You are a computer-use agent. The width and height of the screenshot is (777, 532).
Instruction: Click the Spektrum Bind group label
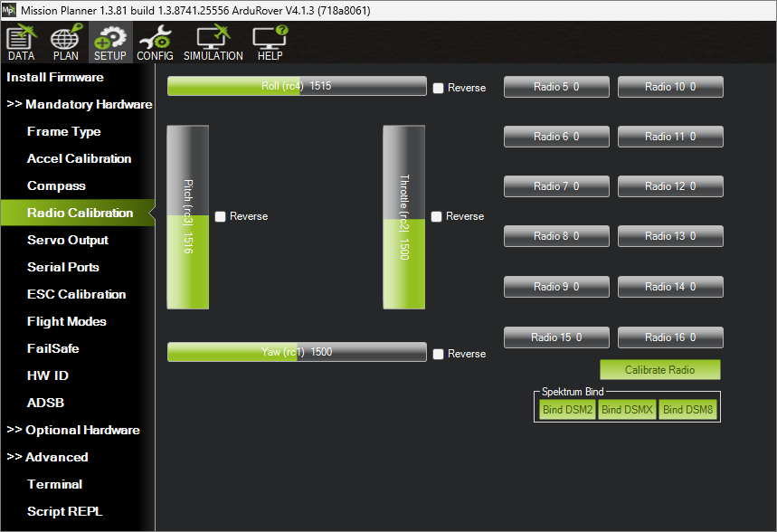(573, 392)
